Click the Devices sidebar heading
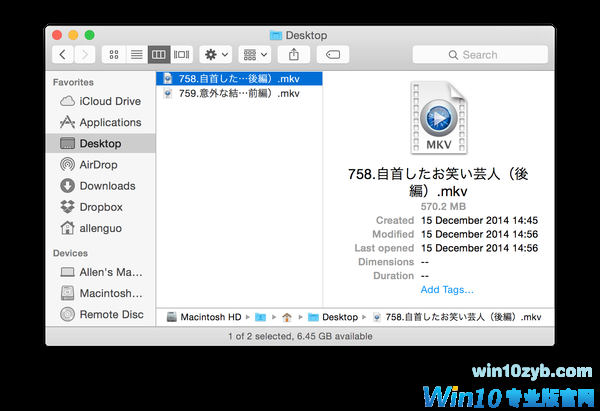 [70, 253]
